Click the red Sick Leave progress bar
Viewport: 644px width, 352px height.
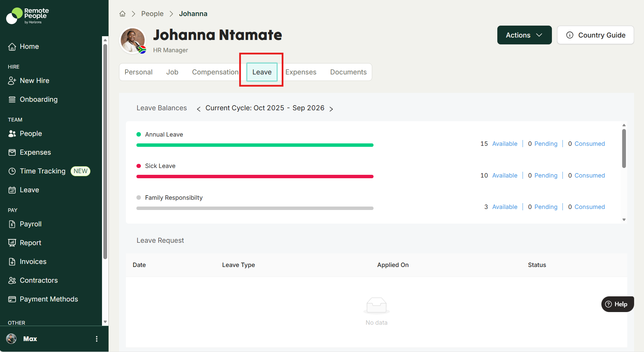click(x=255, y=177)
